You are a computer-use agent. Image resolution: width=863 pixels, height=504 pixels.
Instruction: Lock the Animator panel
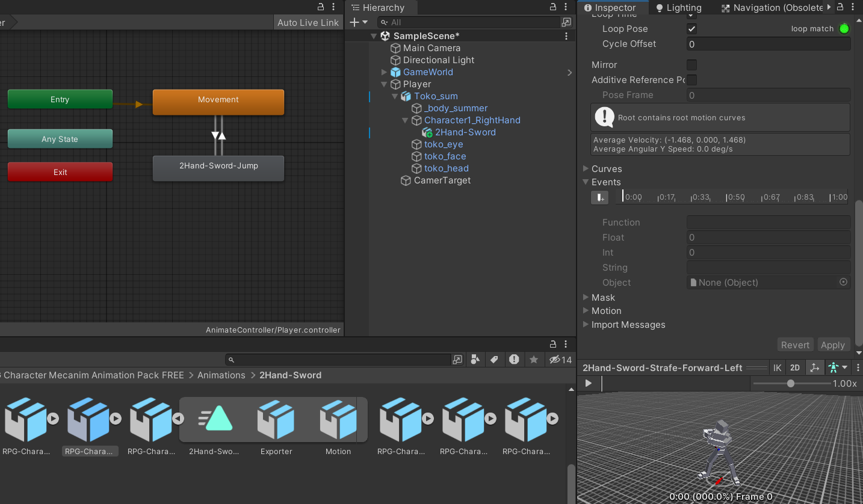[321, 7]
